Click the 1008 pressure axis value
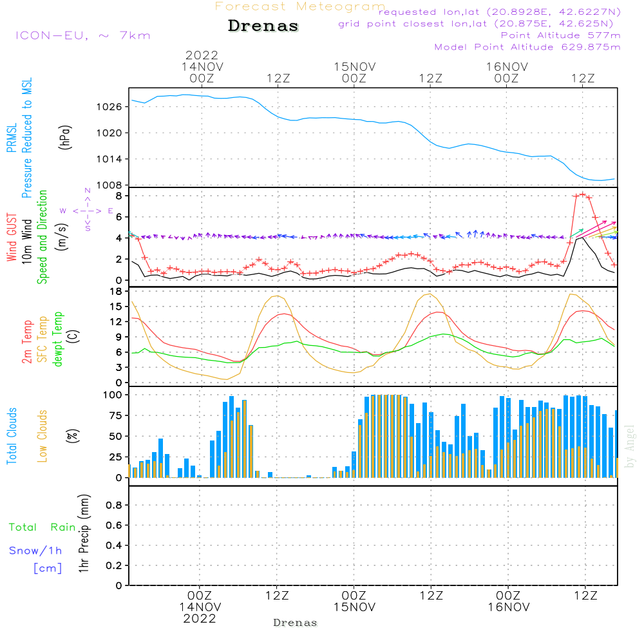Image resolution: width=644 pixels, height=644 pixels. point(109,185)
